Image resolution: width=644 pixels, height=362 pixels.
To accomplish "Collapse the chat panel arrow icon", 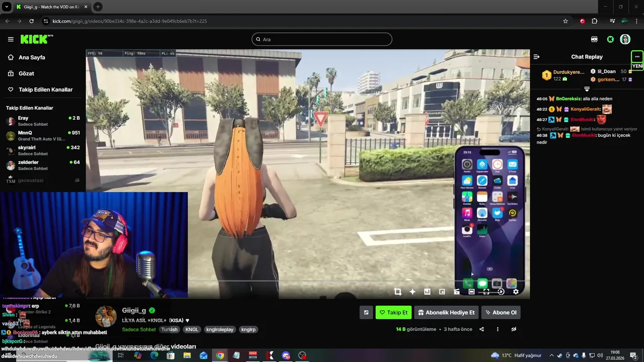I will click(x=536, y=57).
